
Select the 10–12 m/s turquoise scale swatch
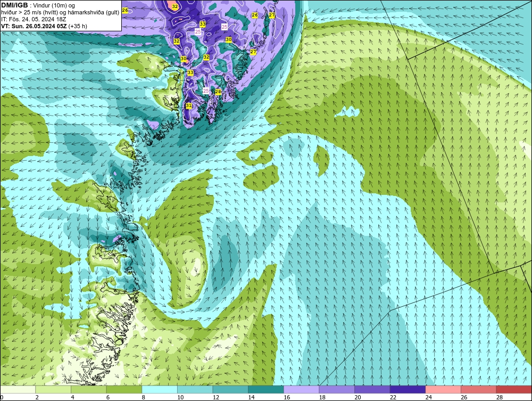pos(195,389)
